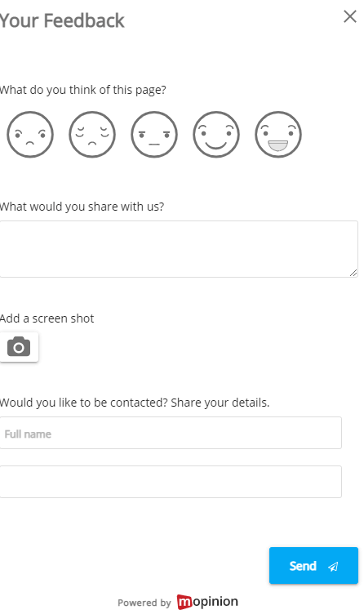The height and width of the screenshot is (610, 364).
Task: Click the camera icon to add screenshot
Action: click(19, 346)
